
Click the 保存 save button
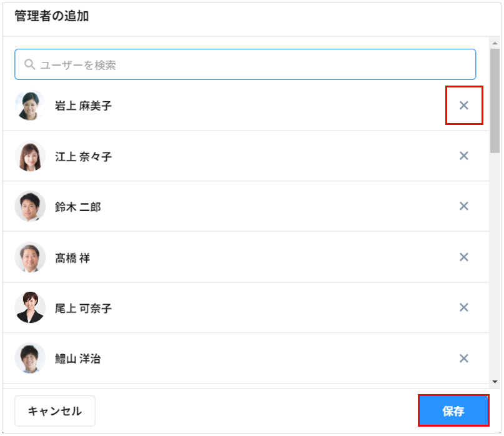tap(453, 411)
